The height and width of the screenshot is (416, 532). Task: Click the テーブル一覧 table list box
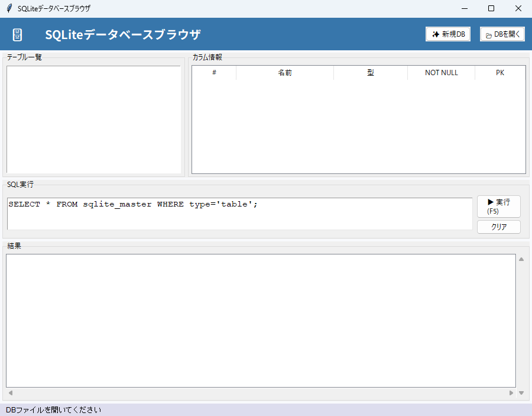(93, 120)
